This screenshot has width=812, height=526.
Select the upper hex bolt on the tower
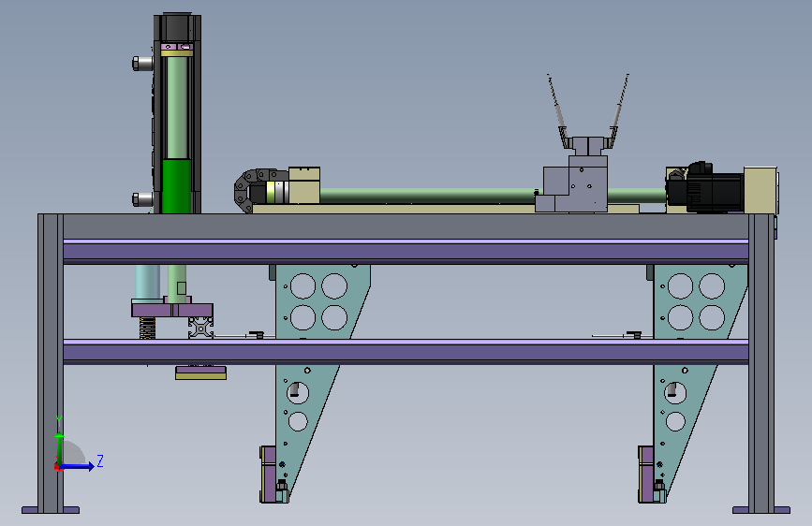[x=142, y=63]
